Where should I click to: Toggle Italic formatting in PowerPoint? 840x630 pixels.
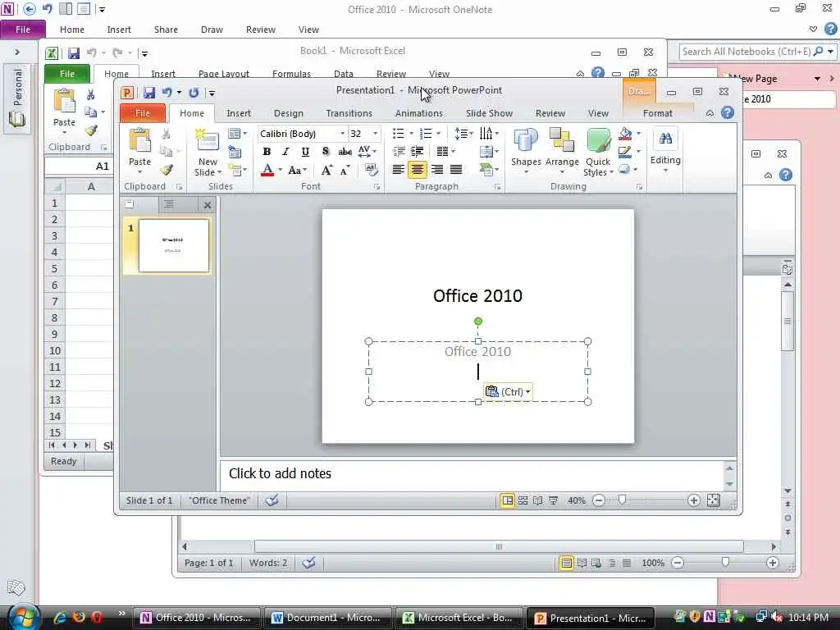point(286,152)
